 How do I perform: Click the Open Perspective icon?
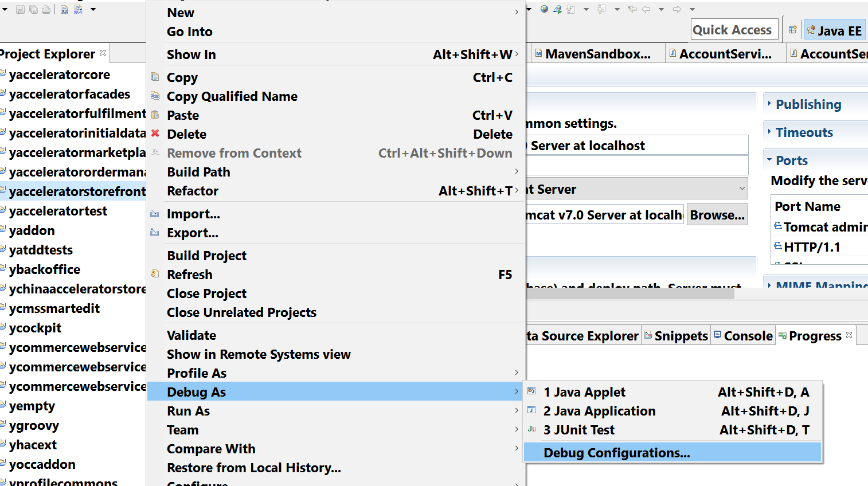793,30
